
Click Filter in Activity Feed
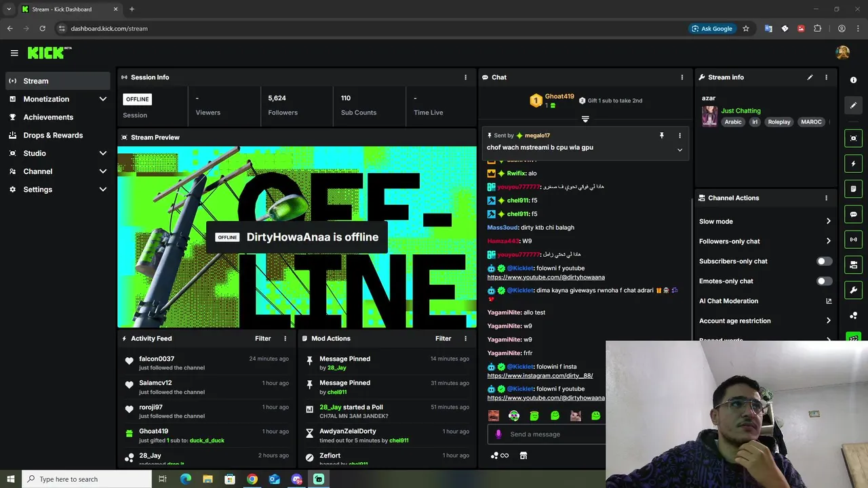point(262,338)
